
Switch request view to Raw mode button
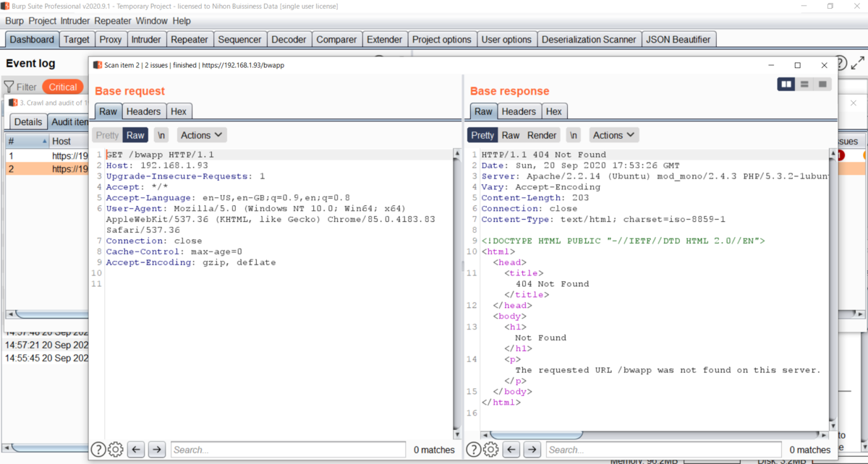pos(135,135)
